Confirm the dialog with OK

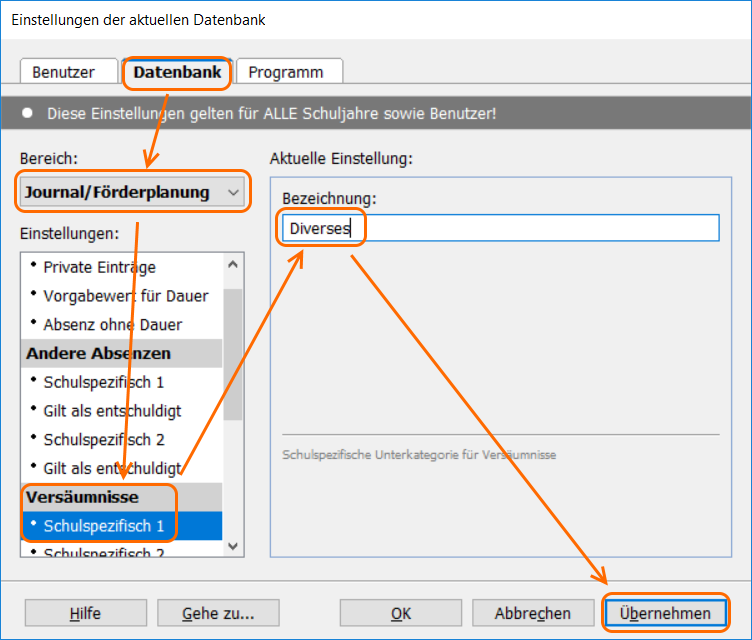pyautogui.click(x=400, y=613)
